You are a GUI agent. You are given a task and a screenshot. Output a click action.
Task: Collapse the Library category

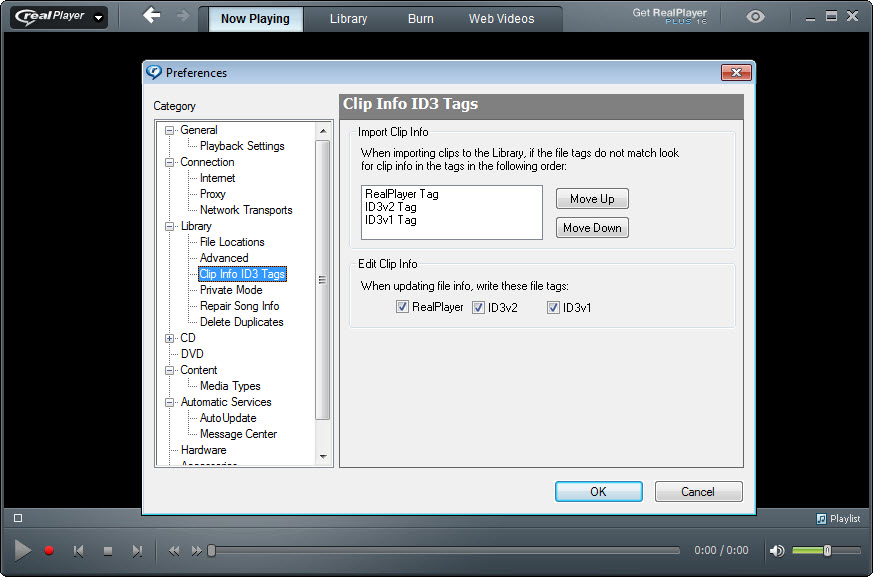click(x=170, y=227)
